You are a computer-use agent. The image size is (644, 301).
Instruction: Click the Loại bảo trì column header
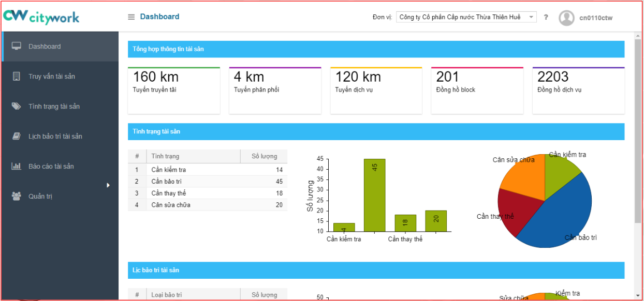[x=193, y=295]
